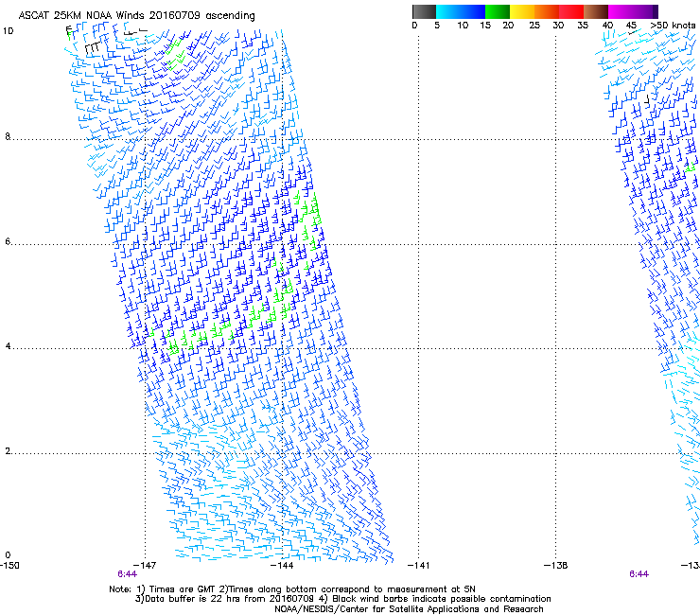Click the longitude label -147
This screenshot has width=700, height=615.
(145, 566)
